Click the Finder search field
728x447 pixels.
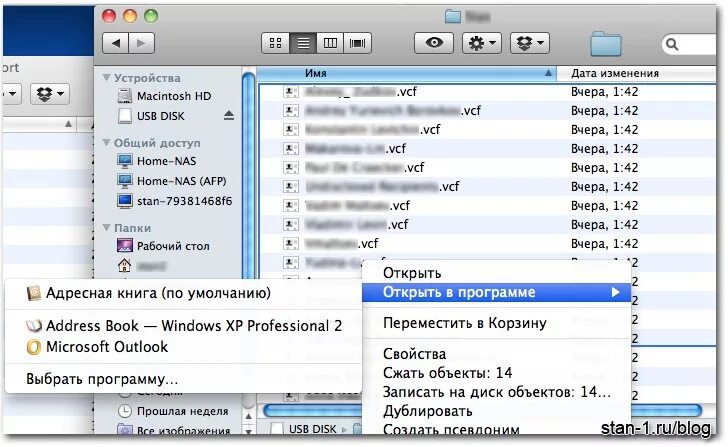(689, 45)
